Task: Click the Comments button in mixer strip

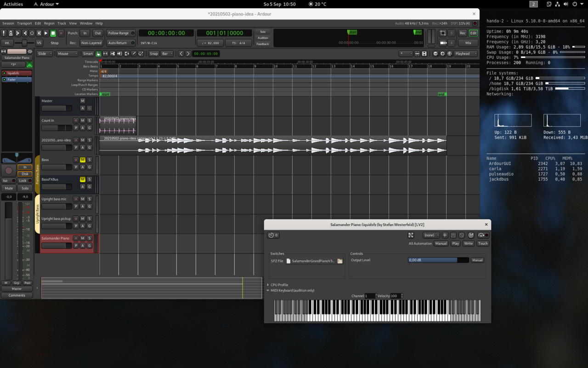Action: click(x=17, y=295)
